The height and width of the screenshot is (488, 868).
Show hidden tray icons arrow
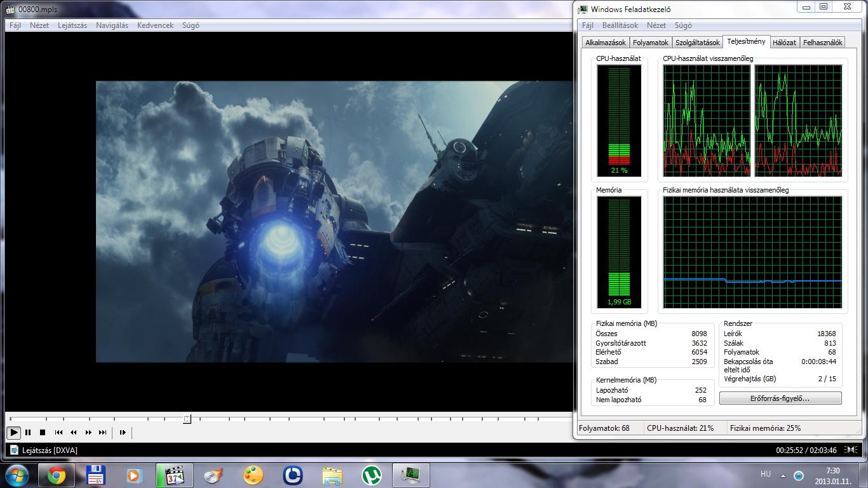(x=783, y=476)
